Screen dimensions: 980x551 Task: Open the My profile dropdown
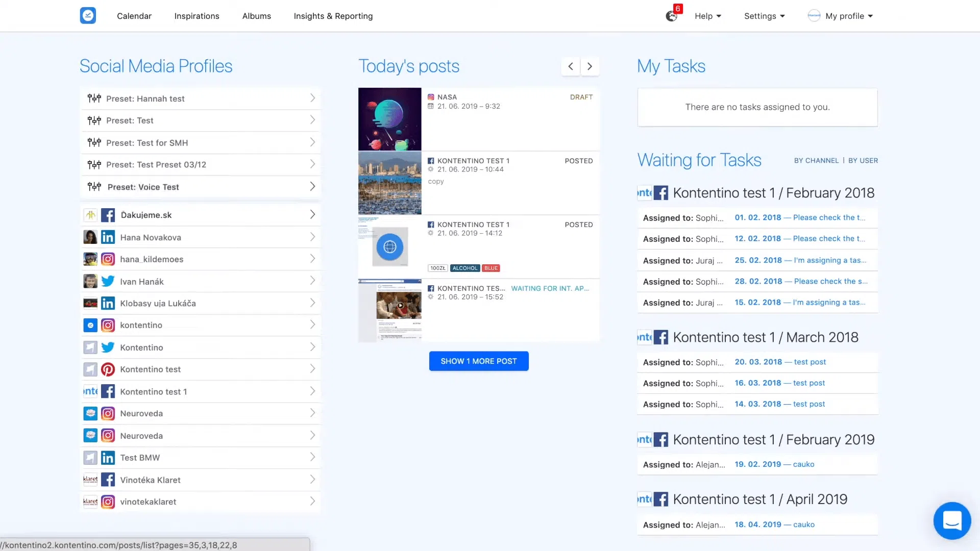tap(849, 16)
